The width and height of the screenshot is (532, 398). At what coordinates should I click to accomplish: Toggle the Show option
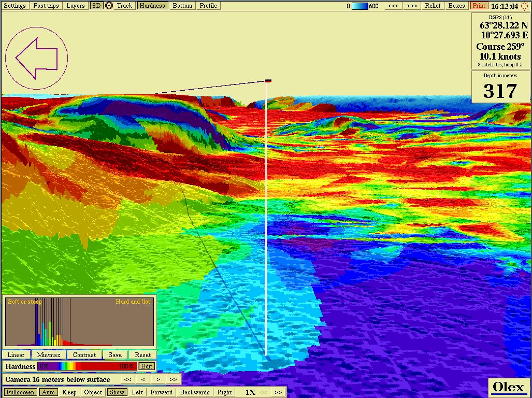(x=117, y=392)
